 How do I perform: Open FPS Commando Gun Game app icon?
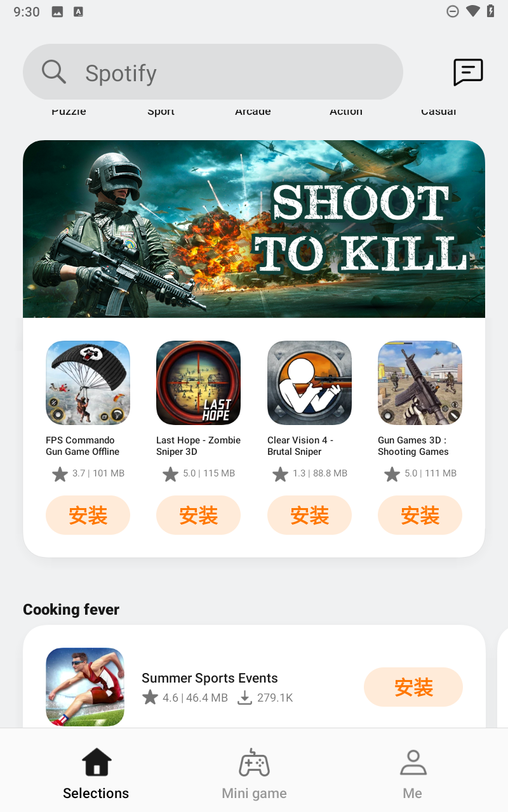point(88,383)
